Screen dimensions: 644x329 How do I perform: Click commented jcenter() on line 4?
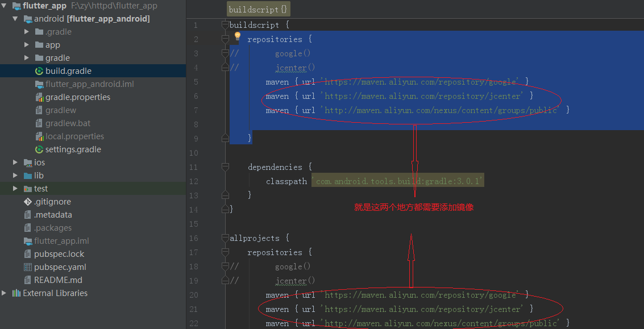tap(295, 68)
